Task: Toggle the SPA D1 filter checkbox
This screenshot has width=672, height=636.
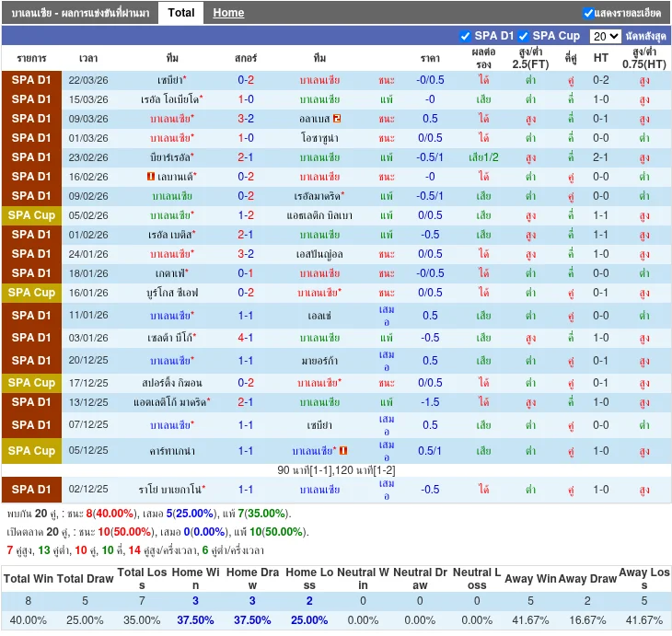Action: pos(465,36)
